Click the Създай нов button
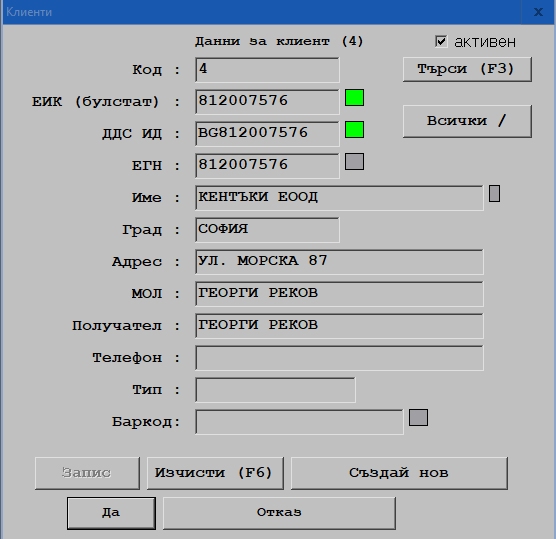Image resolution: width=556 pixels, height=539 pixels. [399, 473]
